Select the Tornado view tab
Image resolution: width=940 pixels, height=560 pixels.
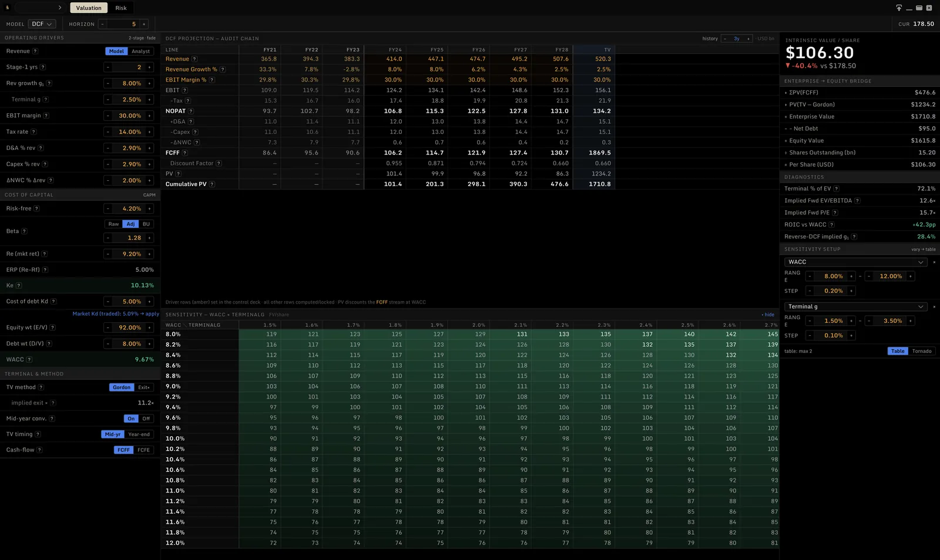(x=922, y=351)
